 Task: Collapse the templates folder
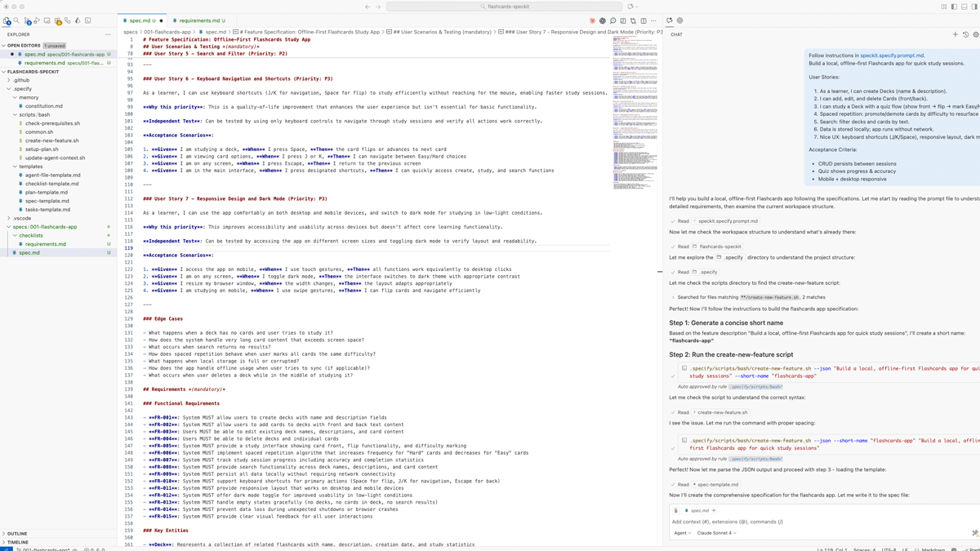[x=31, y=167]
